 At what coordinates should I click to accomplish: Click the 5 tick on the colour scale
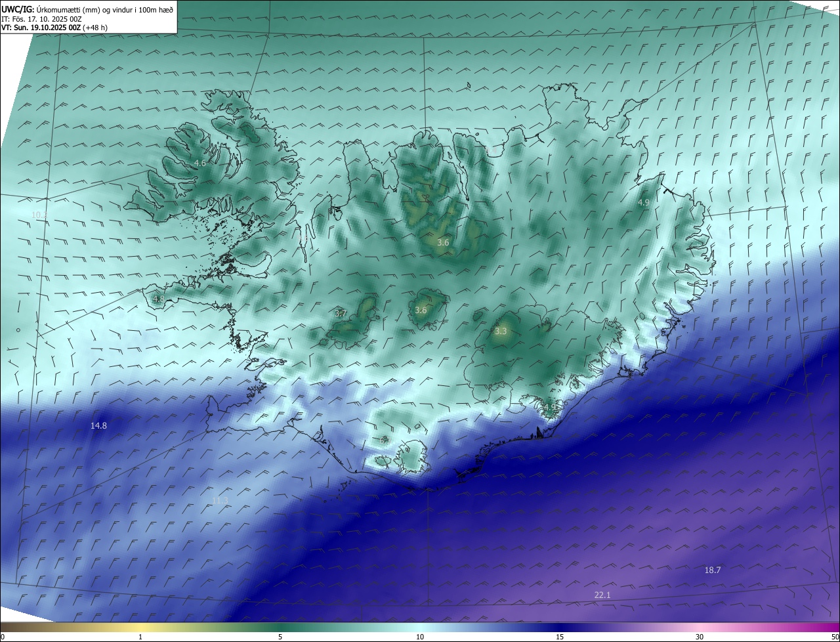pos(280,637)
